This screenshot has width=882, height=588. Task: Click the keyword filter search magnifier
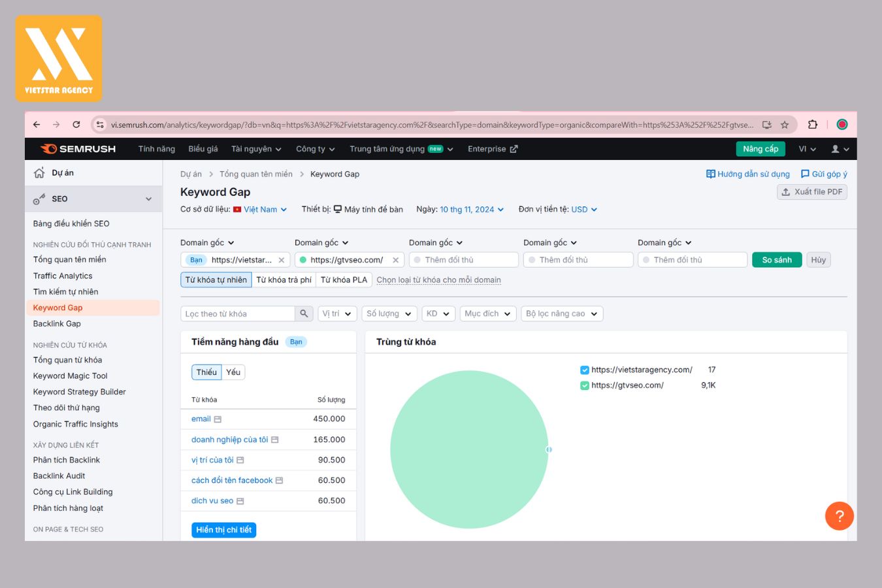tap(304, 314)
